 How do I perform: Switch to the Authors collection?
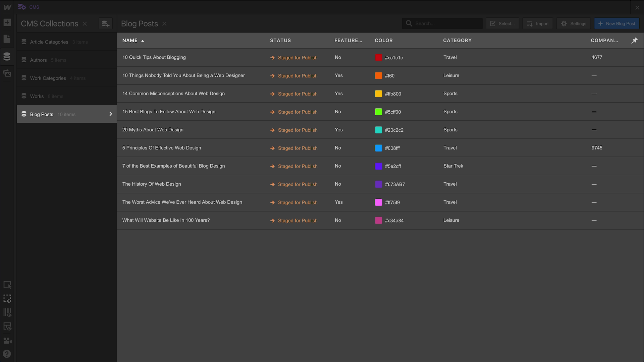click(38, 60)
